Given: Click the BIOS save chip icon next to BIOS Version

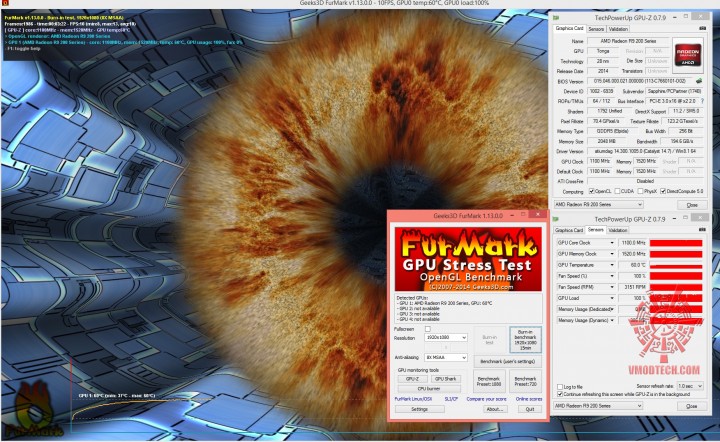Looking at the screenshot, I should pos(699,81).
